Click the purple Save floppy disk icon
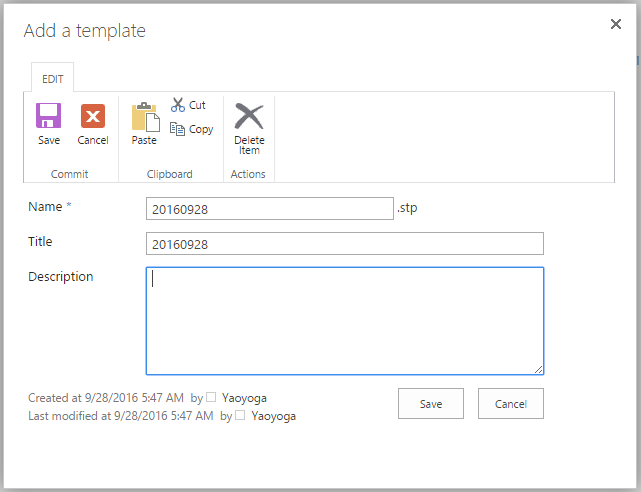The height and width of the screenshot is (492, 641). coord(49,116)
